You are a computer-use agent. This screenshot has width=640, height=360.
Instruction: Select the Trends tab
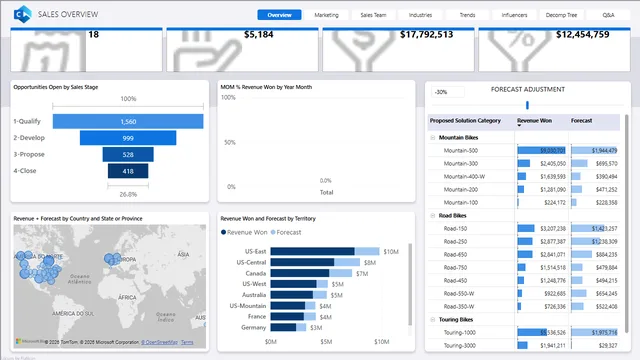[467, 15]
